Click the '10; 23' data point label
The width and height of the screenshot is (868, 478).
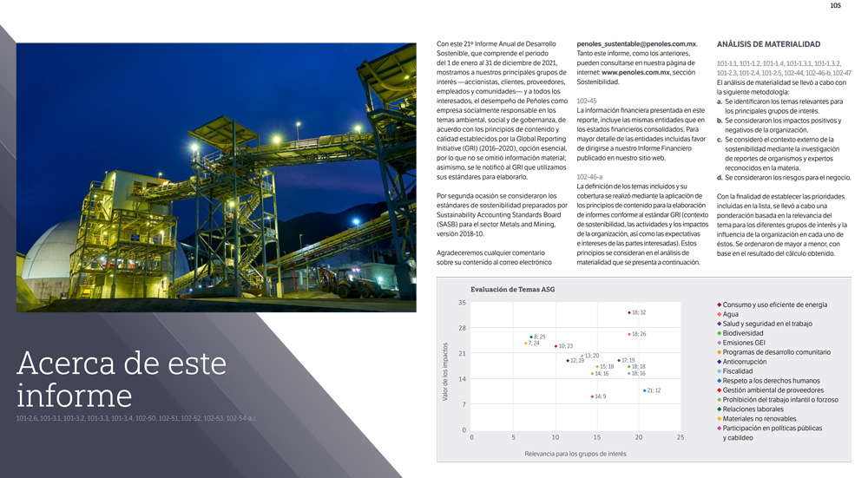click(565, 346)
